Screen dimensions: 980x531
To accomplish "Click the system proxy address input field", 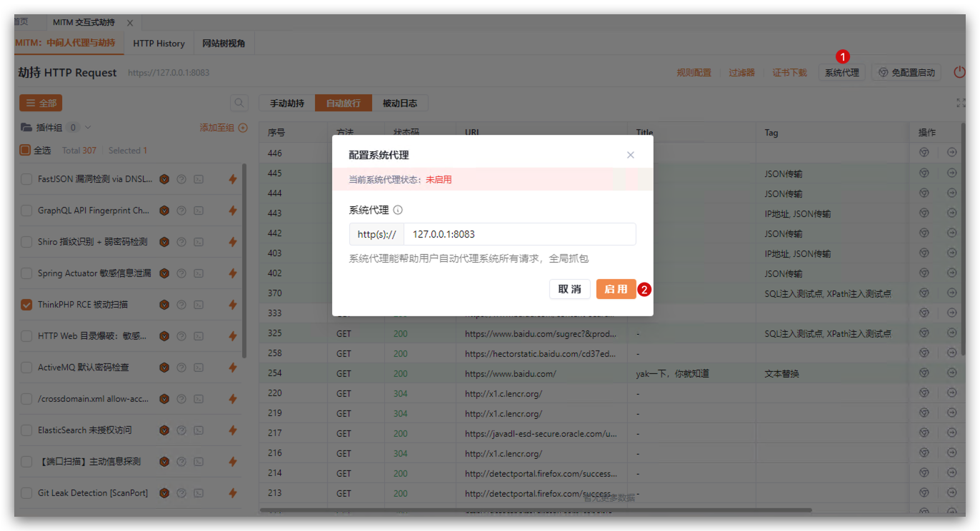I will tap(519, 234).
